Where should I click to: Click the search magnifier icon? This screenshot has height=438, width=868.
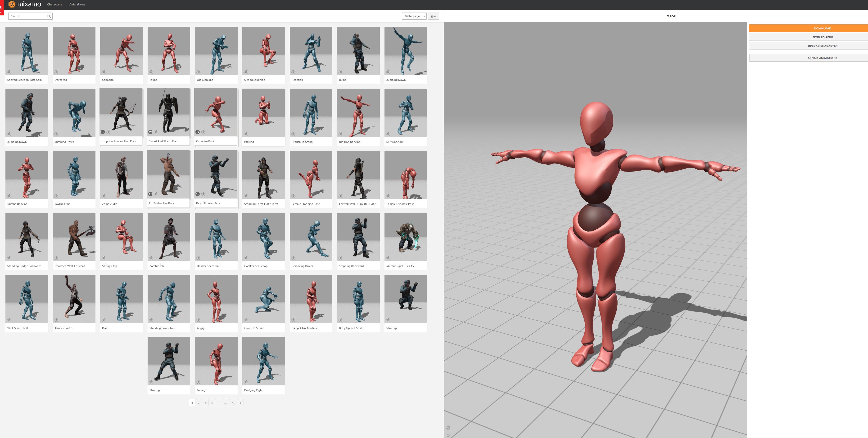click(x=49, y=16)
